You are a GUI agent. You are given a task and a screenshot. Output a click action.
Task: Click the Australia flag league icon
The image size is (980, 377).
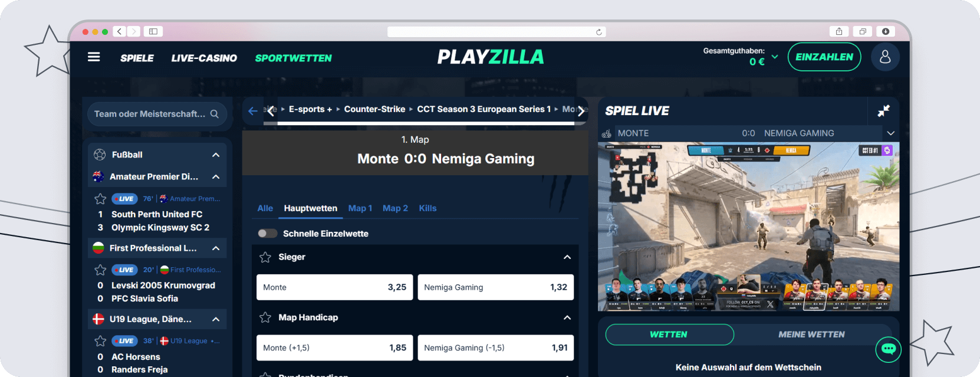click(x=98, y=176)
